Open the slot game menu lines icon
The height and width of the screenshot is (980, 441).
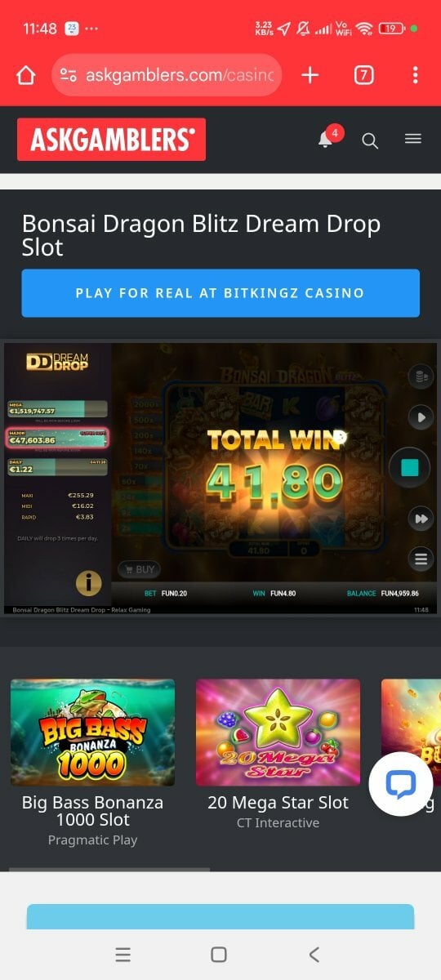421,559
